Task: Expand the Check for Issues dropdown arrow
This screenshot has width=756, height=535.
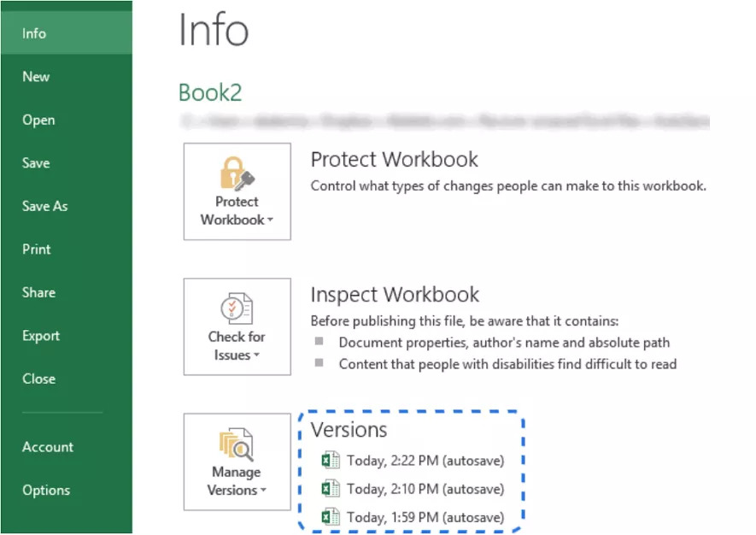Action: 256,356
